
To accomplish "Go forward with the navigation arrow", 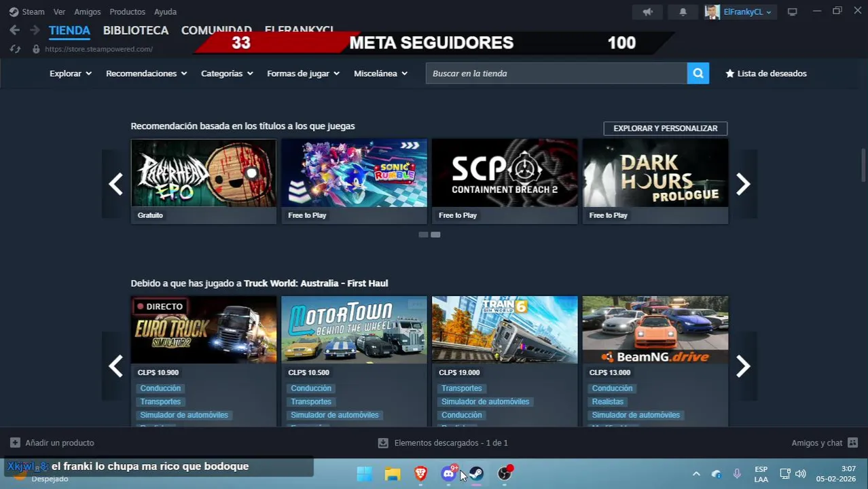I will [35, 30].
